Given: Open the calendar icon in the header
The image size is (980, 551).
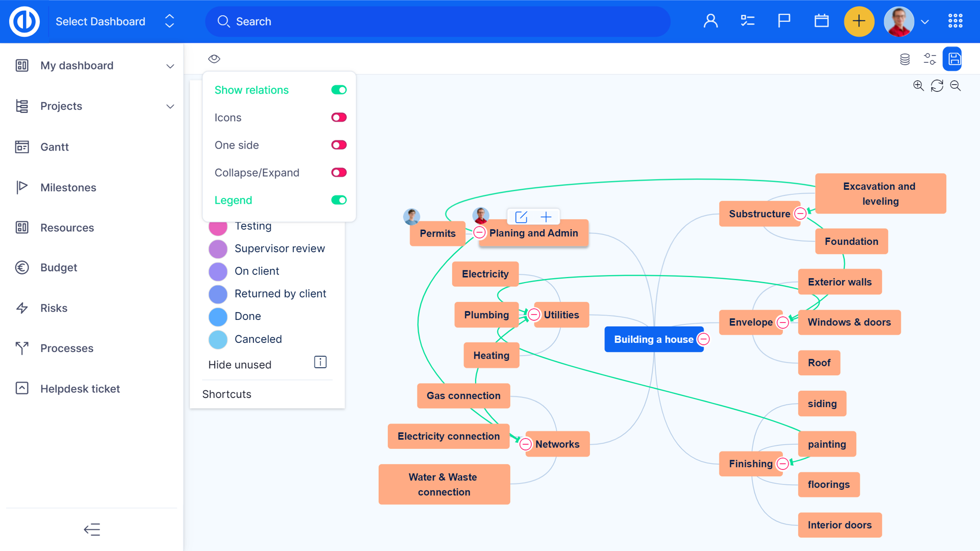Looking at the screenshot, I should [x=821, y=21].
